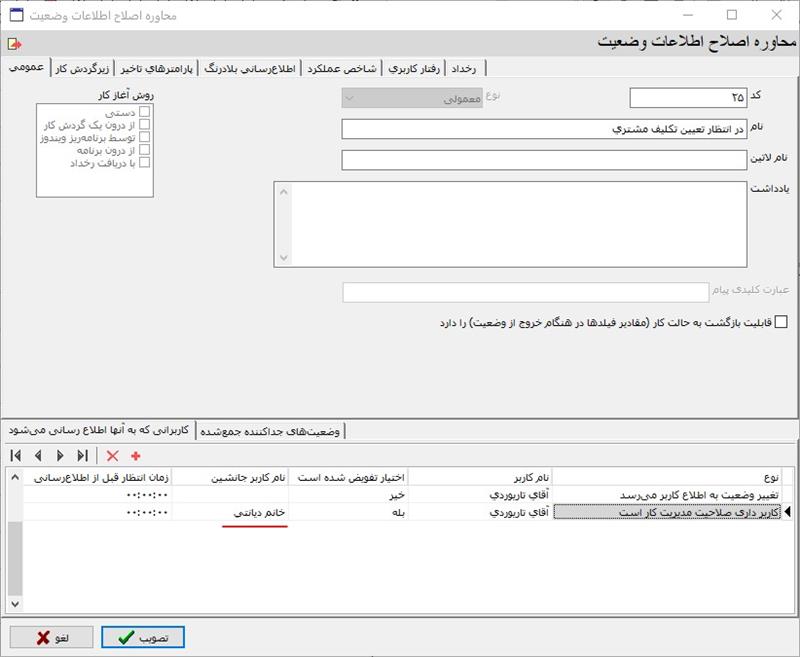Viewport: 800px width, 657px height.
Task: Collapse grid using header up arrow
Action: (14, 477)
